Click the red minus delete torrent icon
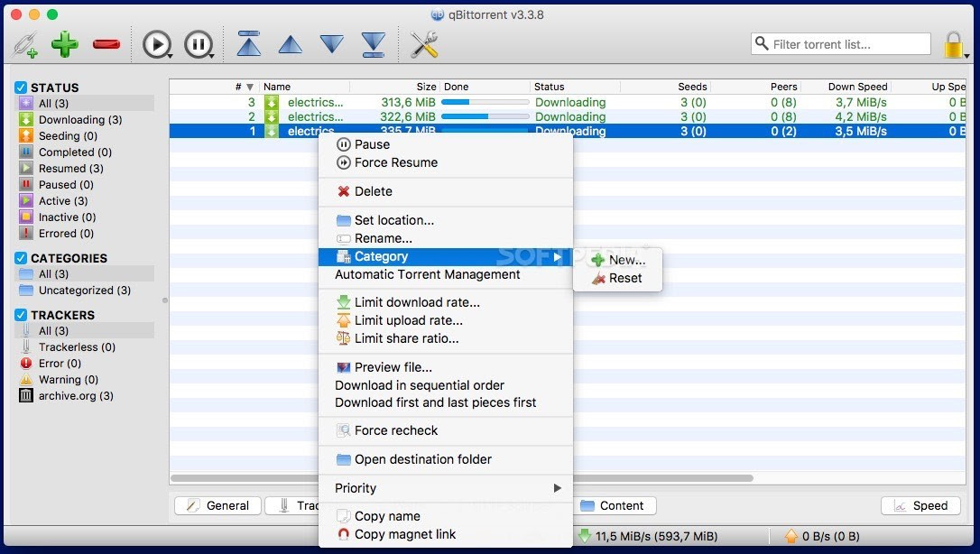Viewport: 980px width, 554px height. (106, 43)
